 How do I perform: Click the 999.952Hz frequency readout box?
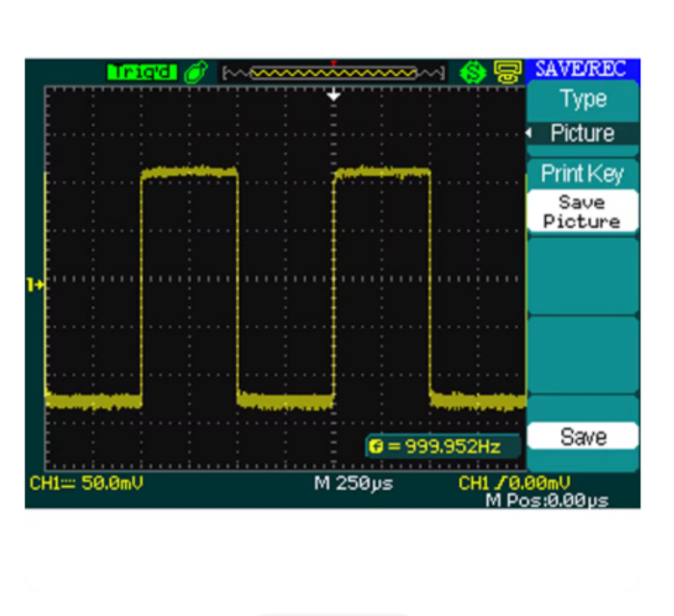click(x=443, y=447)
